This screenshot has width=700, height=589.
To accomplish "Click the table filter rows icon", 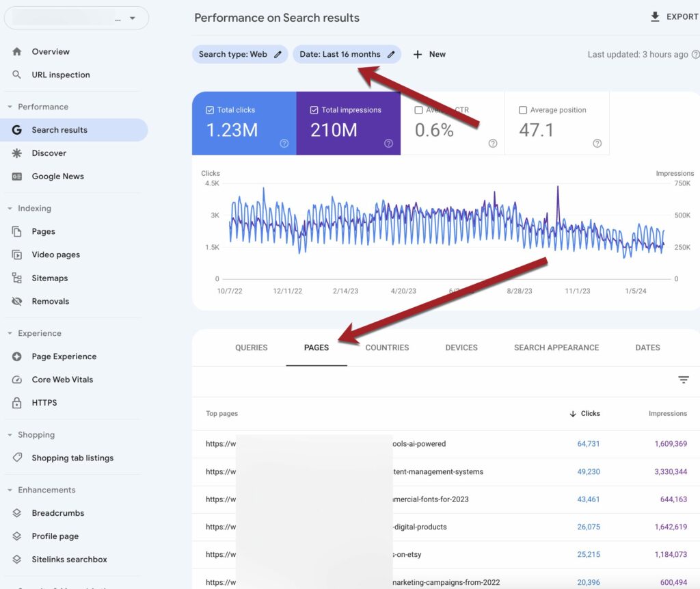I will tap(684, 380).
